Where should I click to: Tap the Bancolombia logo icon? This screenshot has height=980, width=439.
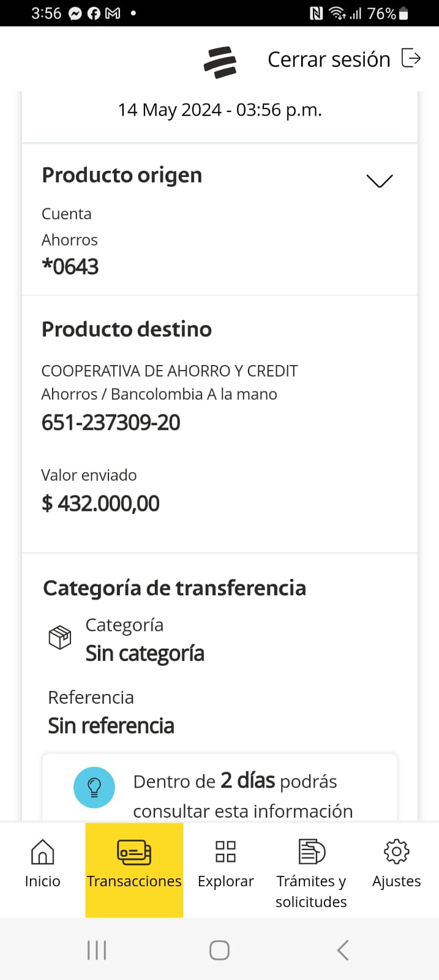(x=220, y=62)
